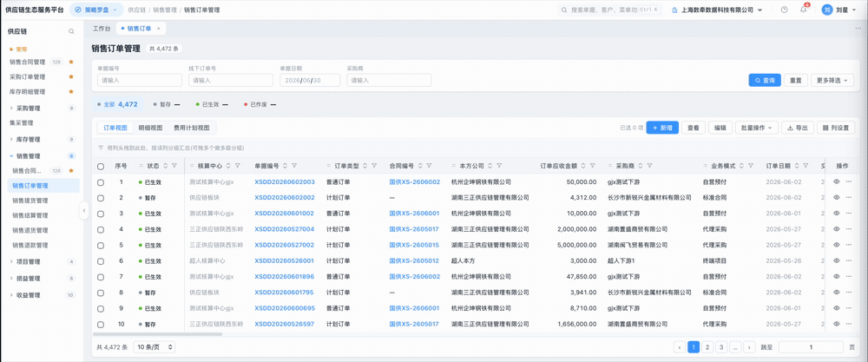Tick the select-all checkbox in table header
The image size is (868, 362).
[101, 166]
